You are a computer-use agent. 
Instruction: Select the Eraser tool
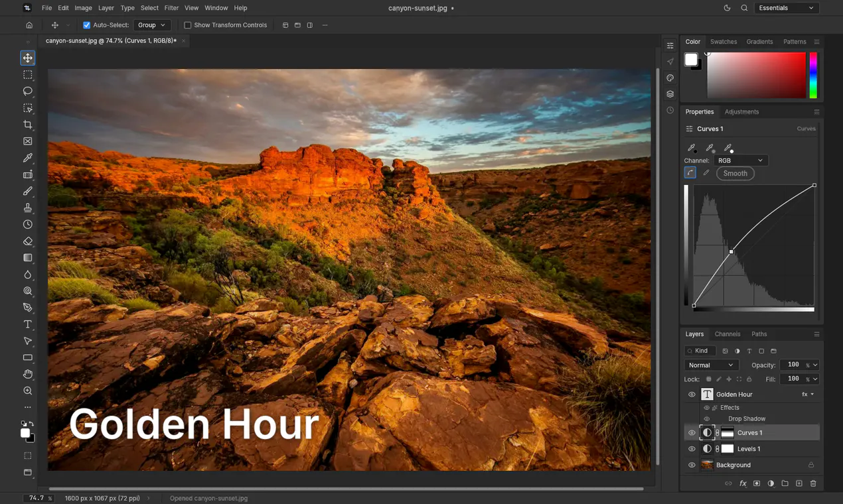coord(27,241)
